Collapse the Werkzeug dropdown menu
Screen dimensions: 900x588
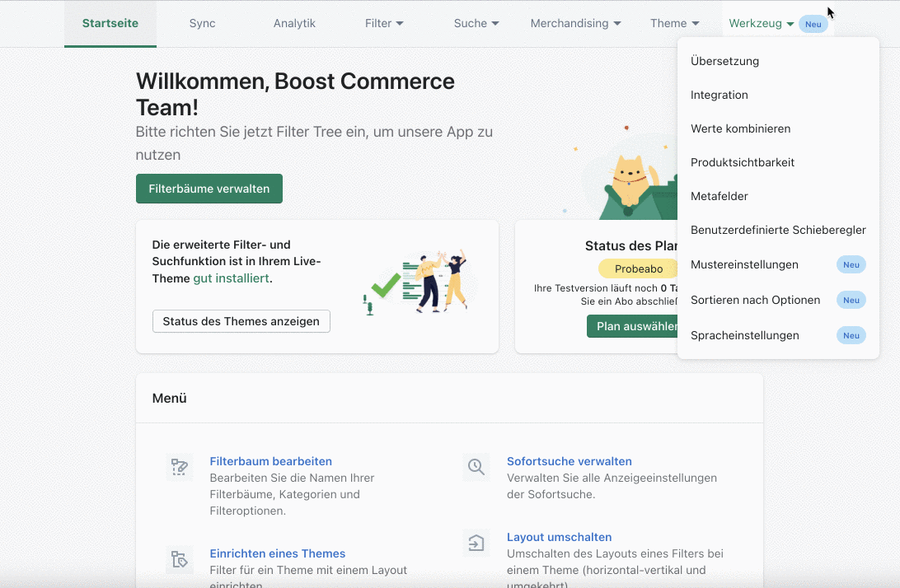coord(761,24)
